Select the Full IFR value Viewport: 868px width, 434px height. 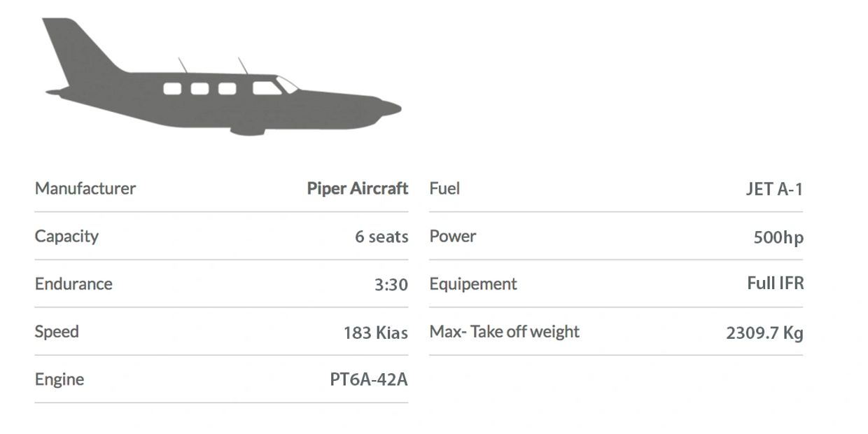775,283
